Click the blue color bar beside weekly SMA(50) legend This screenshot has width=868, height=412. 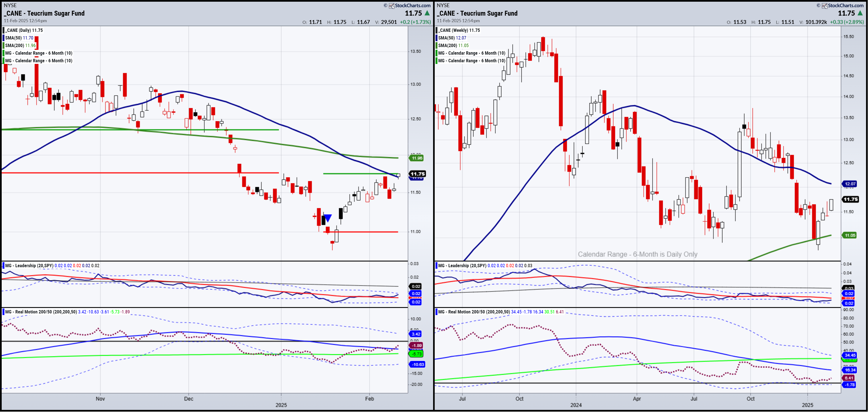tap(436, 38)
